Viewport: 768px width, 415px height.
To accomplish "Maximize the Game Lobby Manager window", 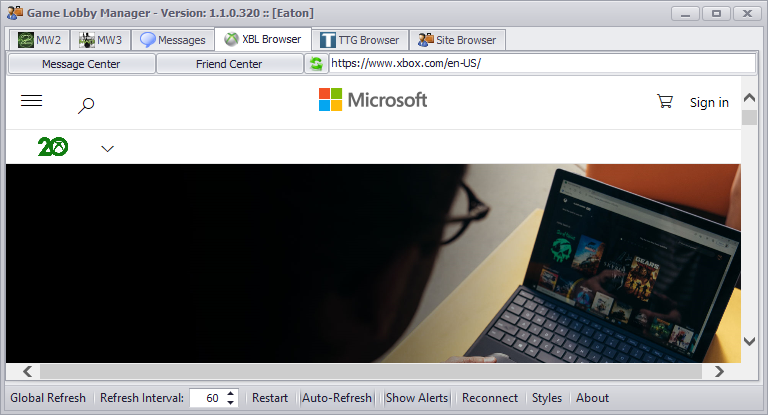I will 716,14.
